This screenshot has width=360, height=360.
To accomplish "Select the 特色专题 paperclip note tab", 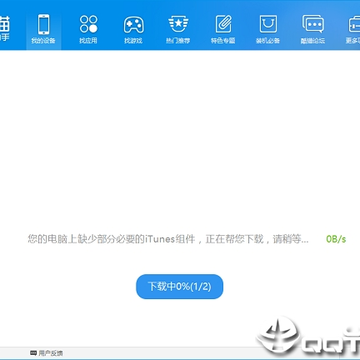I will 223,29.
